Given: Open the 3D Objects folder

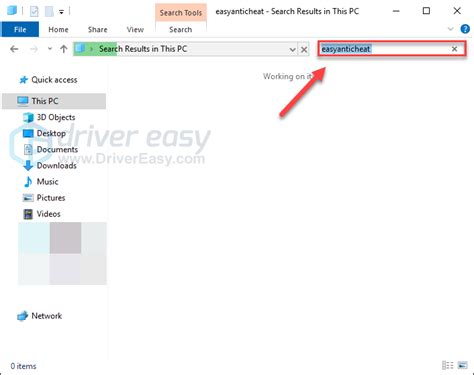Looking at the screenshot, I should tap(49, 117).
